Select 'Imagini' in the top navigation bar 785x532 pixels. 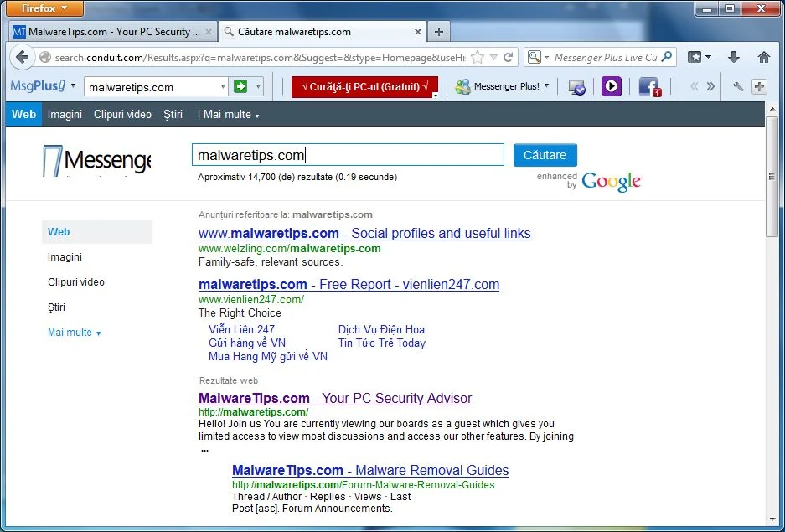click(x=65, y=115)
